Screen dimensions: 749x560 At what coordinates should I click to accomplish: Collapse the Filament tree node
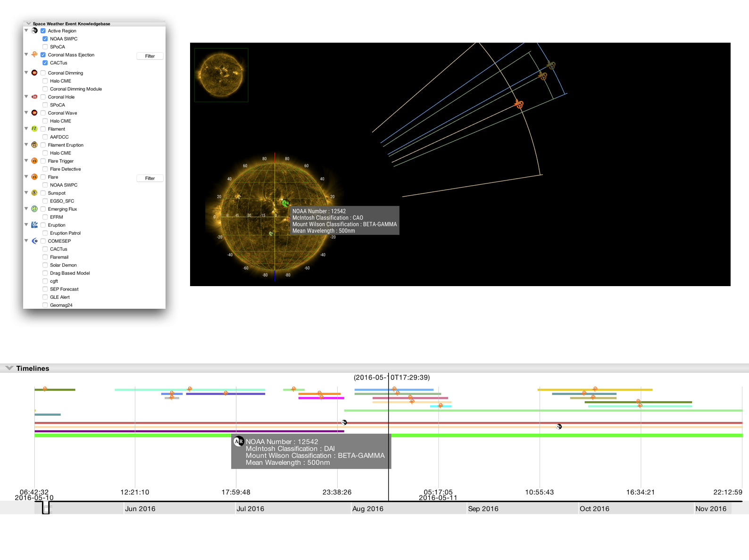[x=26, y=128]
